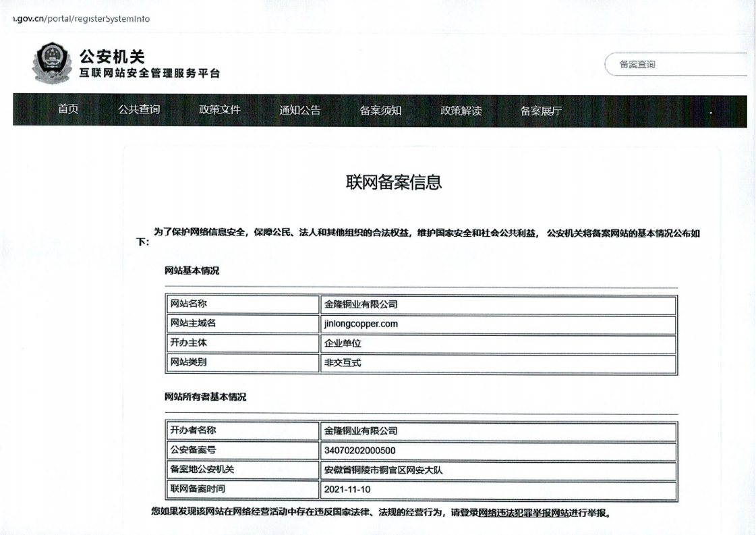Click the URL text in address bar
The image size is (756, 535).
[x=78, y=18]
